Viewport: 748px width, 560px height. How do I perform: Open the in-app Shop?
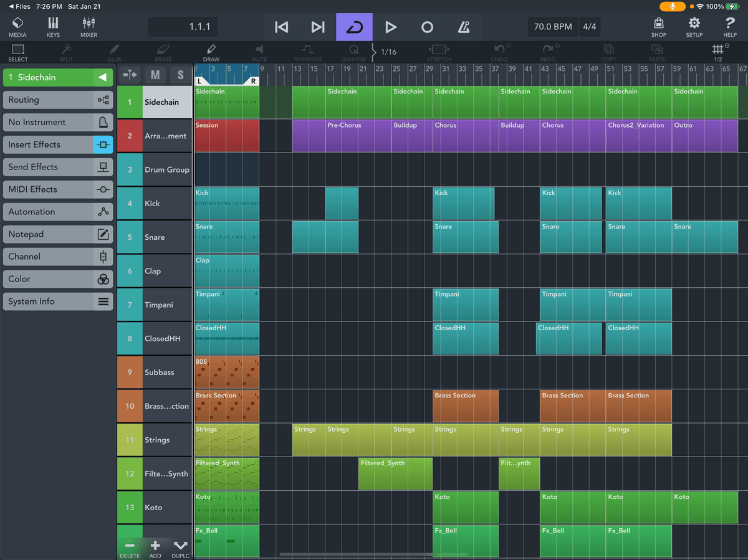(x=658, y=27)
